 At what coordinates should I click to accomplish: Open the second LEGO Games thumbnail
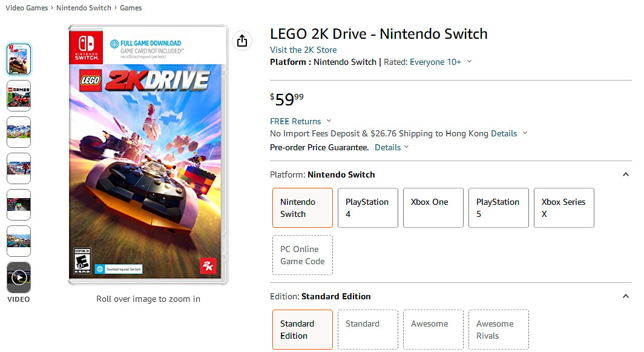19,96
